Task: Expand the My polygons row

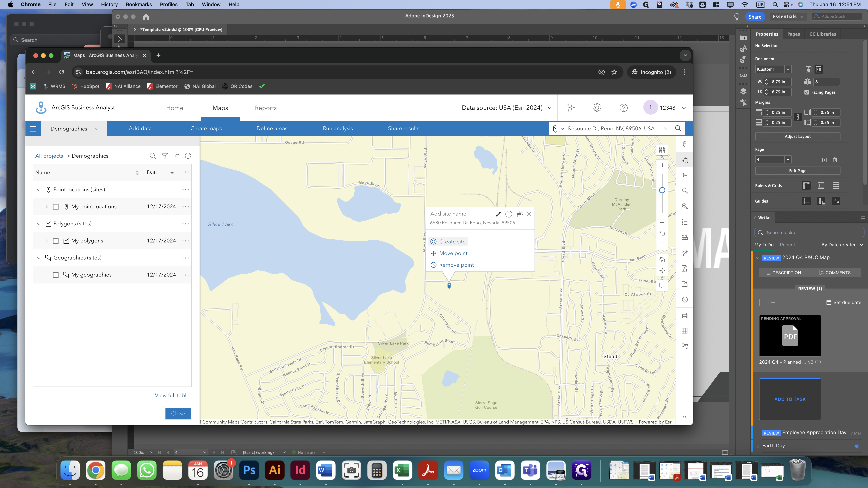Action: click(46, 241)
